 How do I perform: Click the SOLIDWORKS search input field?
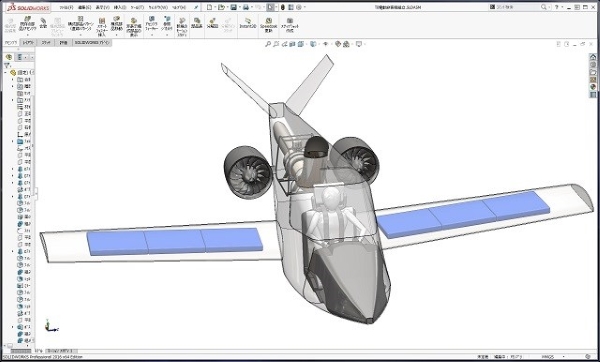click(518, 7)
